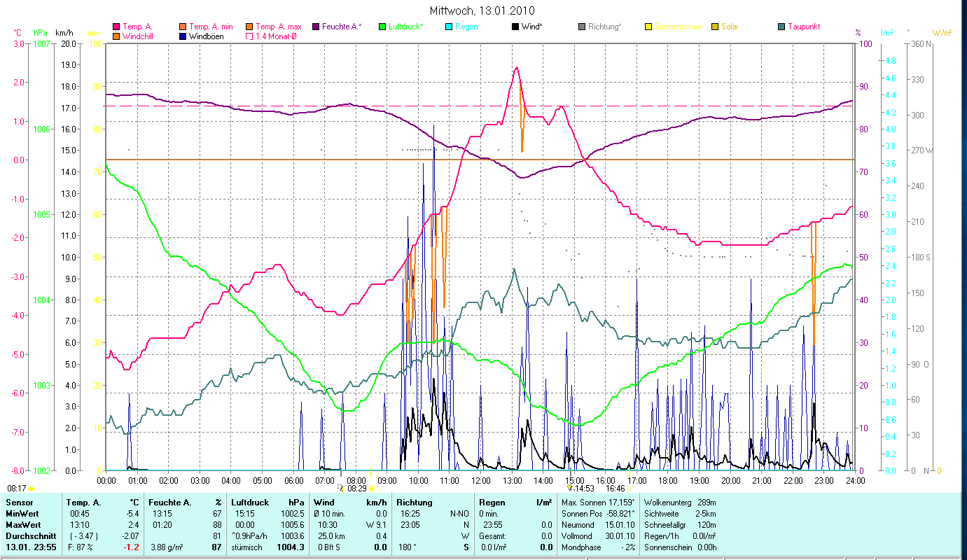
Task: Click the Windböen legend label
Action: [207, 36]
